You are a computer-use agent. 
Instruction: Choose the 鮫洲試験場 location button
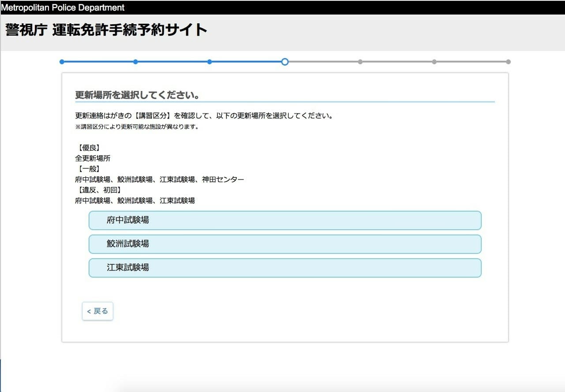coord(285,244)
